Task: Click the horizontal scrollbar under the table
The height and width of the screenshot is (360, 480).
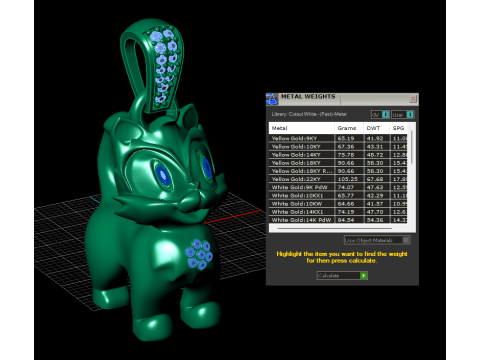Action: click(334, 229)
